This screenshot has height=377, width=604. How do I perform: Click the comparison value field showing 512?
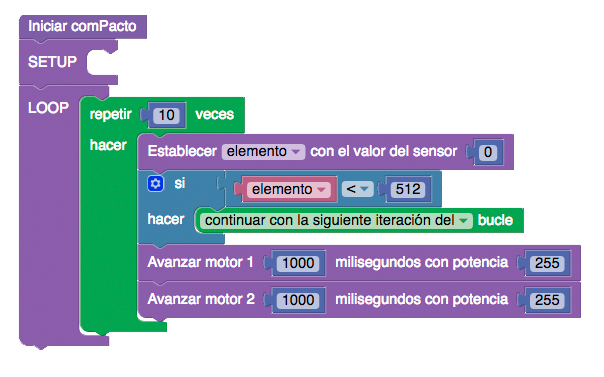pyautogui.click(x=408, y=189)
